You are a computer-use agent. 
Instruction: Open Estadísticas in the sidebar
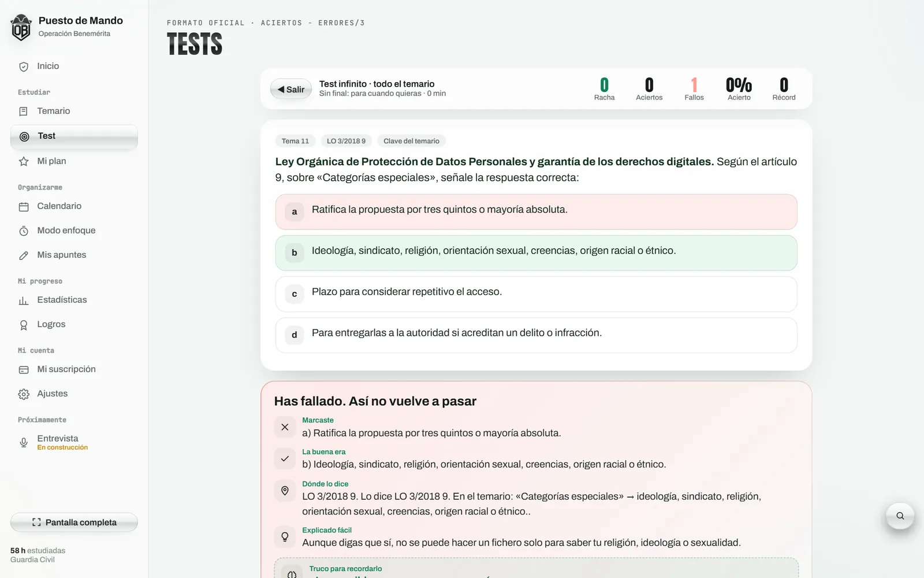pos(74,300)
